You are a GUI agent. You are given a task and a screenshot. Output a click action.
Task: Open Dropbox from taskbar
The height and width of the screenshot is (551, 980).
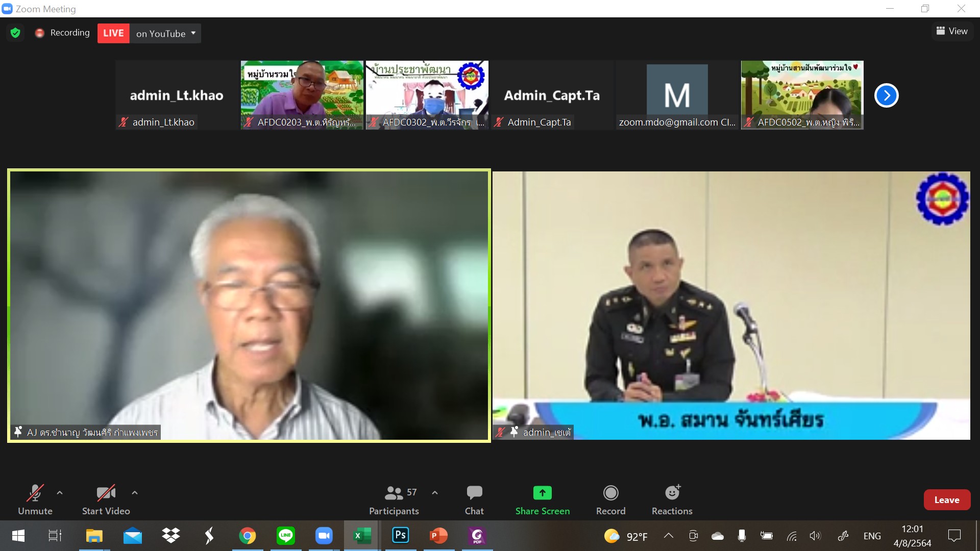(x=170, y=536)
